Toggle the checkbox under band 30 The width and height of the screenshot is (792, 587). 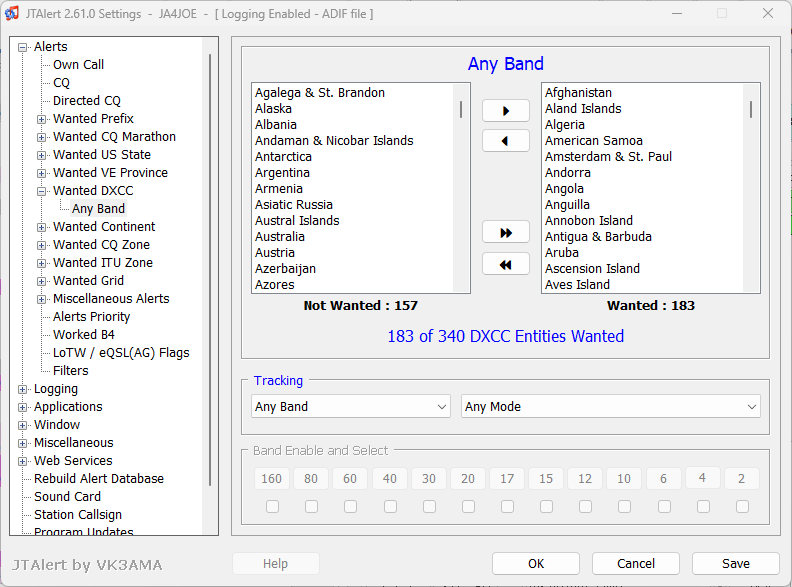click(x=429, y=506)
